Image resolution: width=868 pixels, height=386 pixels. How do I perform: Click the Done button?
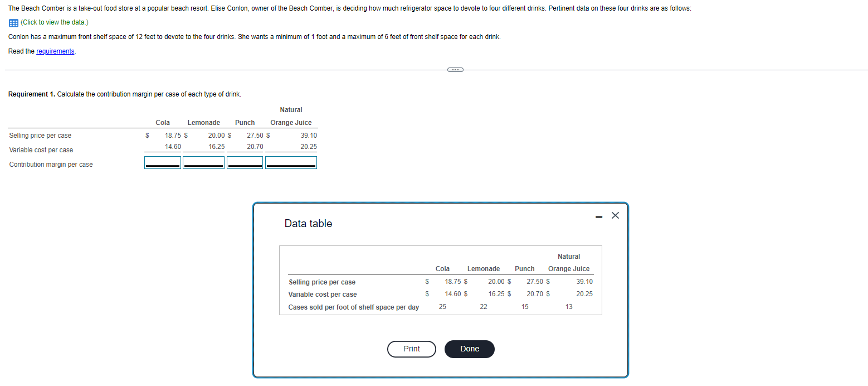click(x=470, y=349)
